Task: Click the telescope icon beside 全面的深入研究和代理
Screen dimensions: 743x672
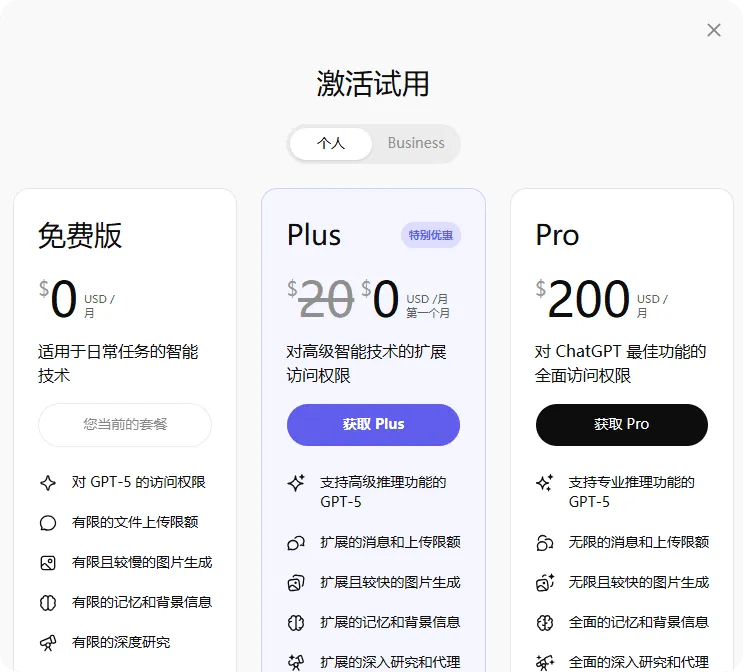Action: pos(544,662)
